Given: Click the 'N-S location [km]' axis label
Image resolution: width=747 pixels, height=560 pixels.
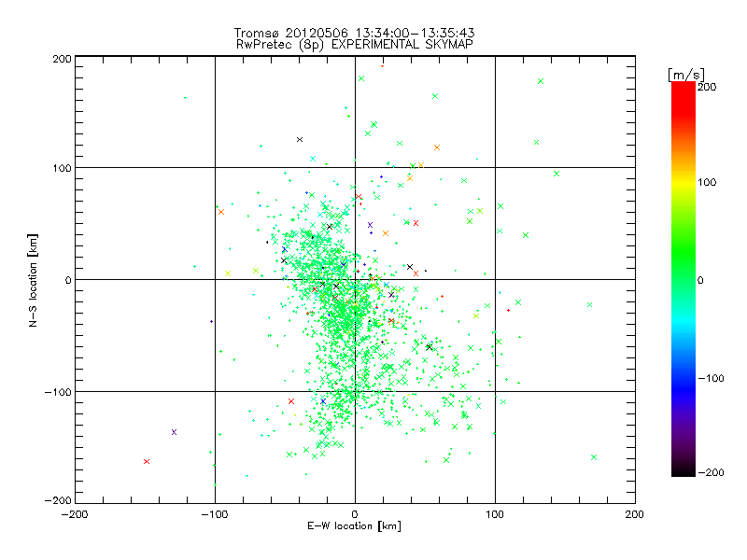Looking at the screenshot, I should (x=33, y=280).
